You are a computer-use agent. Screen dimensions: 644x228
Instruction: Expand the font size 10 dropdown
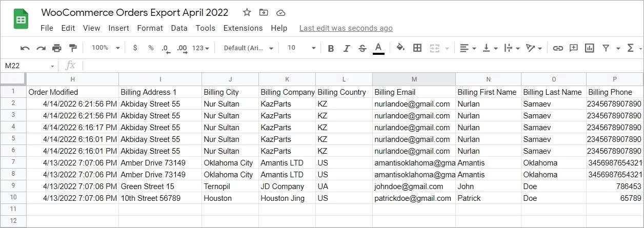(x=301, y=48)
